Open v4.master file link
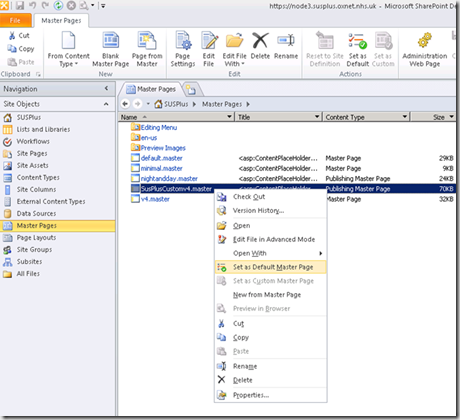 [x=155, y=199]
